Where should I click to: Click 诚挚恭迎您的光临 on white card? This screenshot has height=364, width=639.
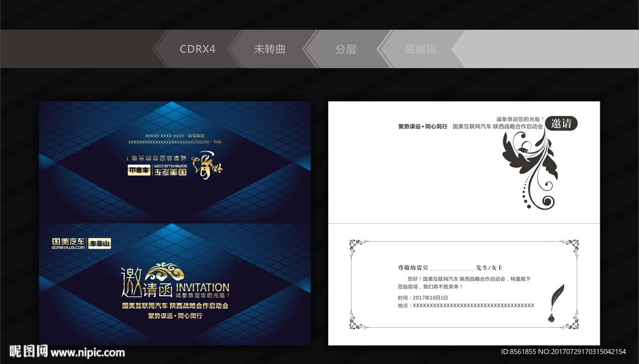point(520,119)
